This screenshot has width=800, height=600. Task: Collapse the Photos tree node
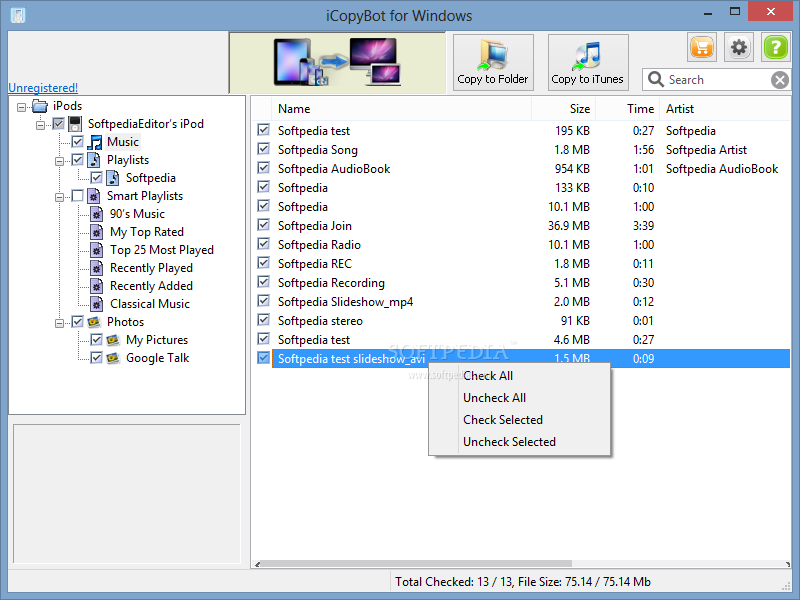tap(59, 323)
